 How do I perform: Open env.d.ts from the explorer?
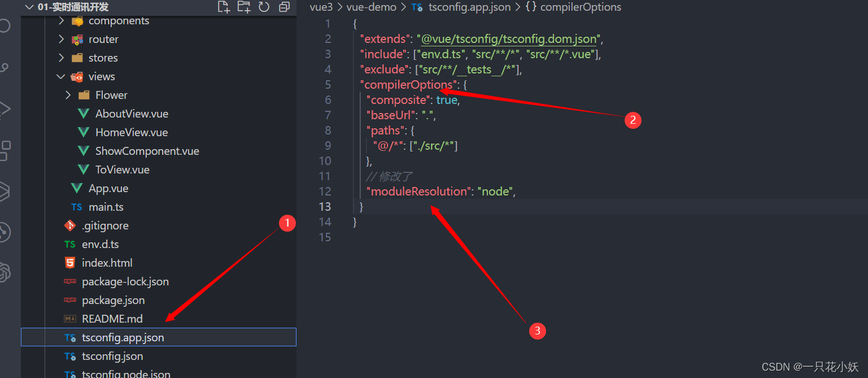point(100,245)
